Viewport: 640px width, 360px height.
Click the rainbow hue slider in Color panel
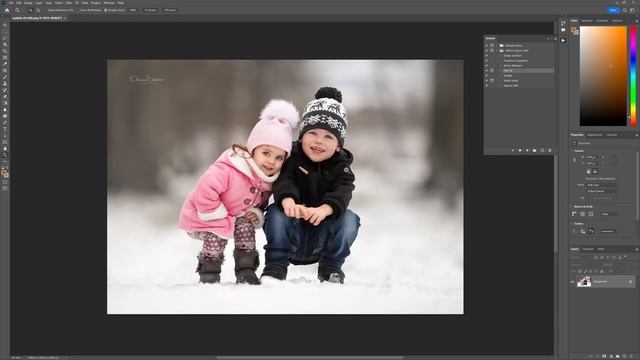pyautogui.click(x=633, y=76)
